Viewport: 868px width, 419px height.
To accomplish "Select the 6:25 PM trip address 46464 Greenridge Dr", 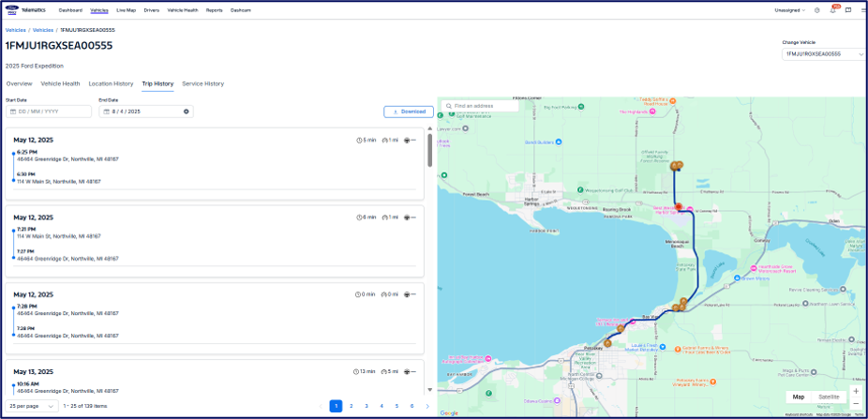I will (x=67, y=158).
